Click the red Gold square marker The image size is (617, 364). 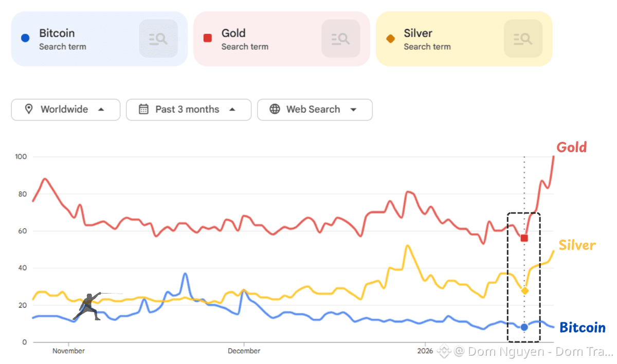coord(208,38)
